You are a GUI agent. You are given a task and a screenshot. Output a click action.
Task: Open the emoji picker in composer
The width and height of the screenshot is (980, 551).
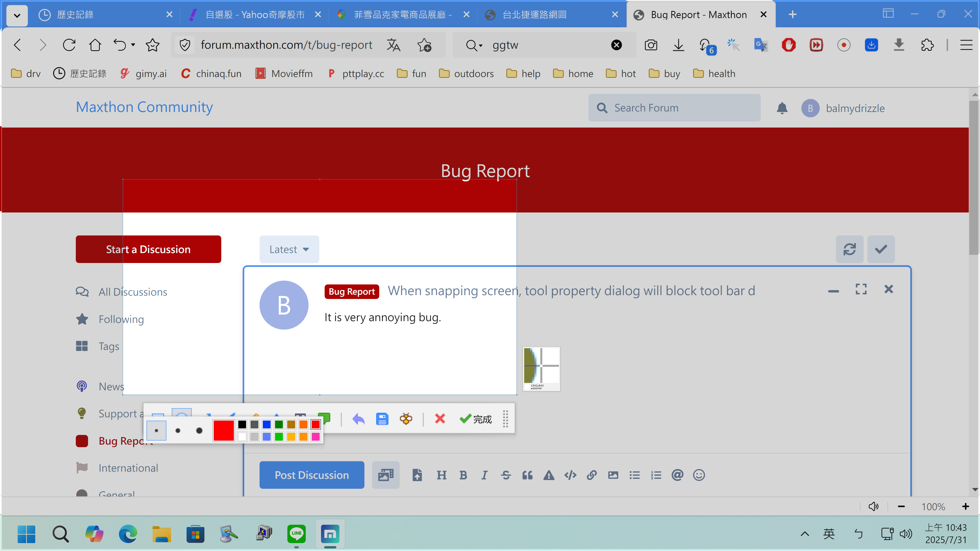tap(699, 475)
